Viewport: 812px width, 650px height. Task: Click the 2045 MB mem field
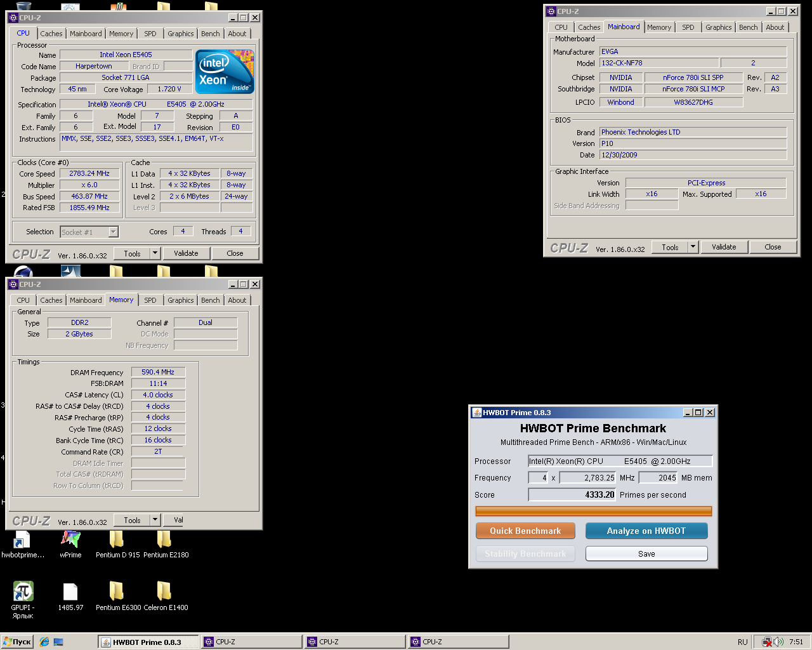tap(658, 477)
